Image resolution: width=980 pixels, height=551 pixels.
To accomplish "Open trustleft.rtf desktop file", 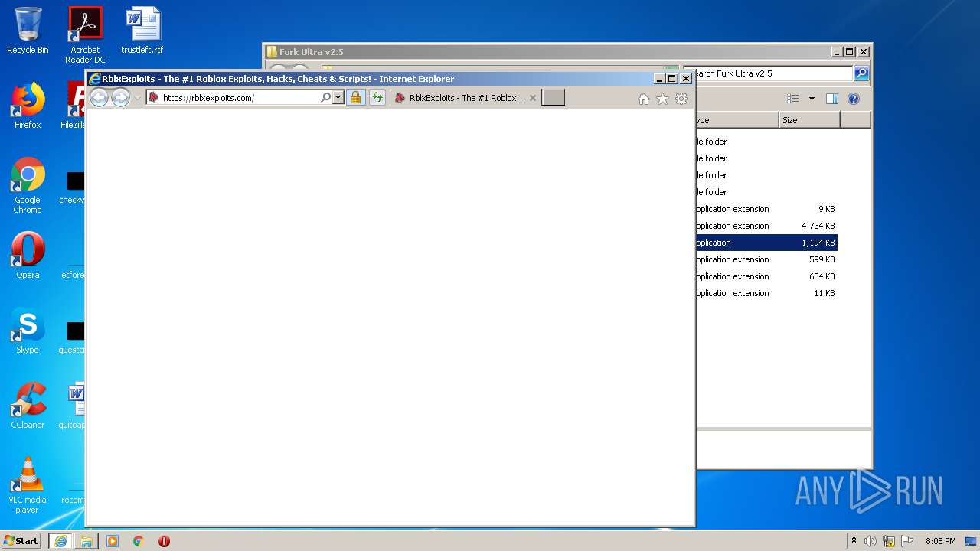I will pyautogui.click(x=142, y=31).
